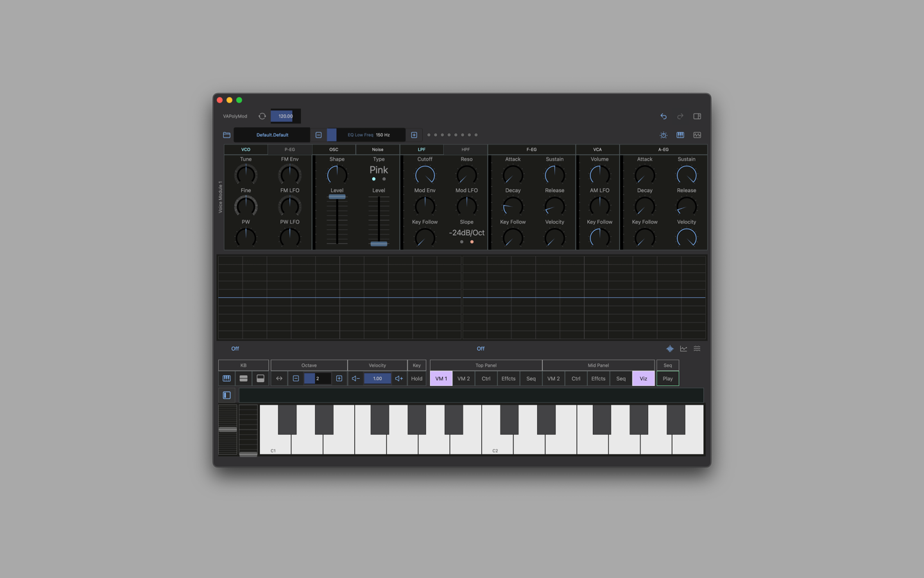Decrease EQ Low Freq with minus icon
The image size is (924, 578).
pos(318,135)
